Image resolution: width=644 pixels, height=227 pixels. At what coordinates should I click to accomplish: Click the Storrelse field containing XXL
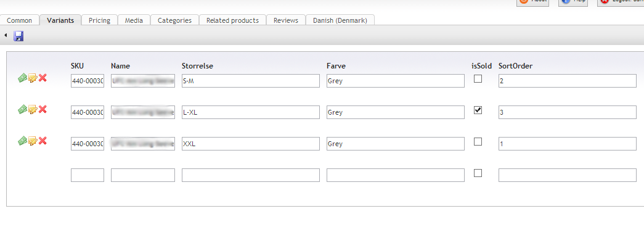[x=251, y=144]
